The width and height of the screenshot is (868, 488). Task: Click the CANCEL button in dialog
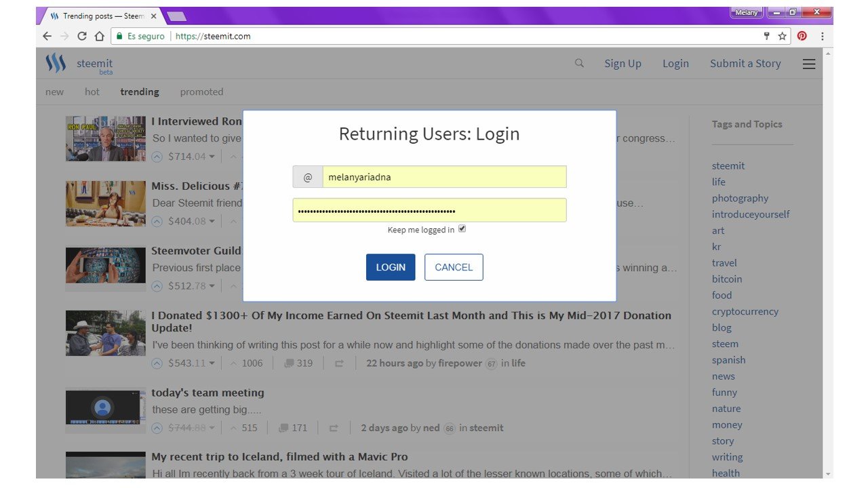coord(454,267)
